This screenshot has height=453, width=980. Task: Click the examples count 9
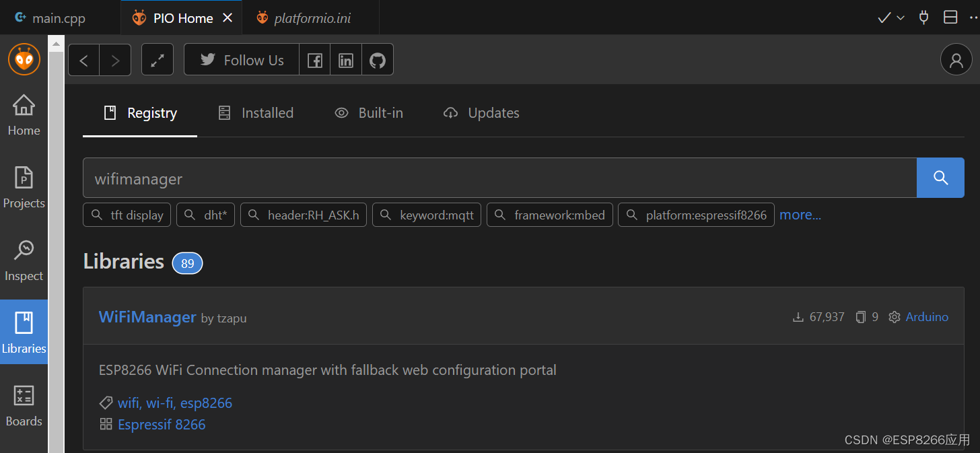coord(867,317)
